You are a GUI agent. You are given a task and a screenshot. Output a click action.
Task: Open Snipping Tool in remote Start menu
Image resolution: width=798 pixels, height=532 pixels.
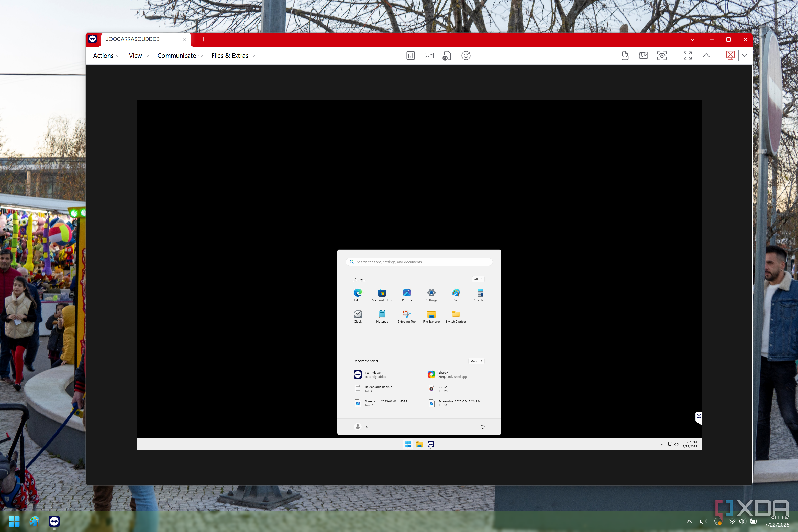[x=407, y=317]
